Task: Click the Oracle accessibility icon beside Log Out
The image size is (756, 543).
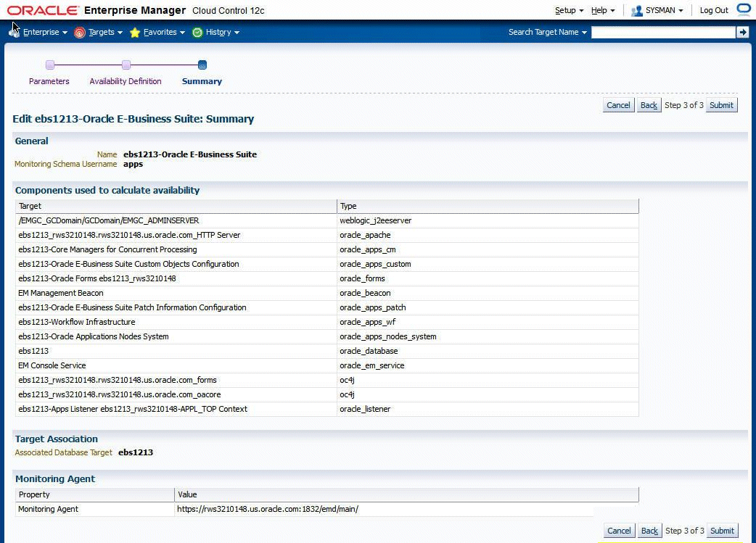Action: (x=744, y=9)
